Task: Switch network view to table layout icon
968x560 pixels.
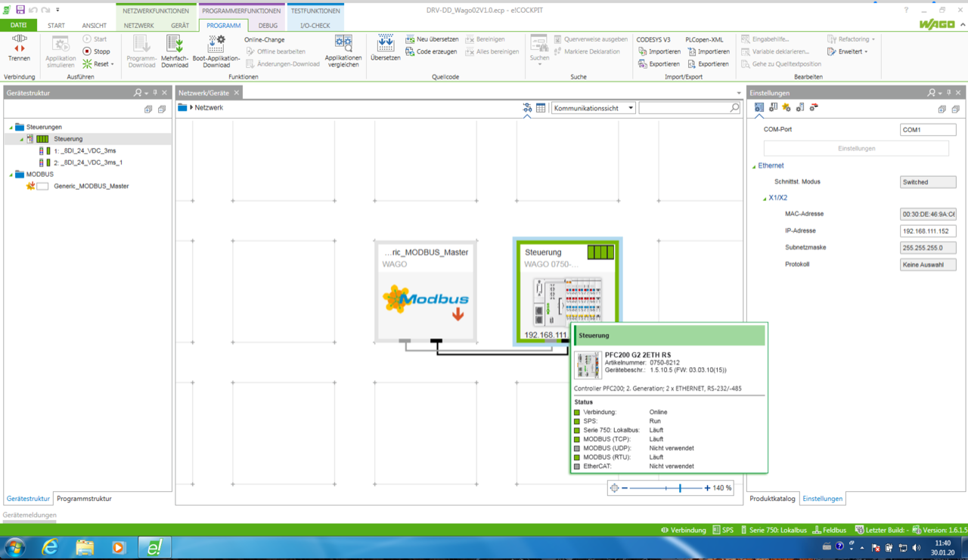Action: click(541, 108)
